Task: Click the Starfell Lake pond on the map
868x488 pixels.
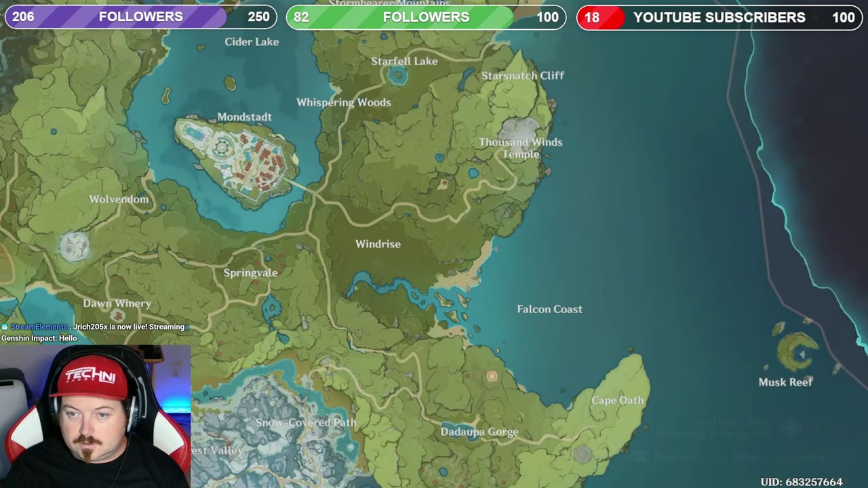Action: [x=397, y=77]
